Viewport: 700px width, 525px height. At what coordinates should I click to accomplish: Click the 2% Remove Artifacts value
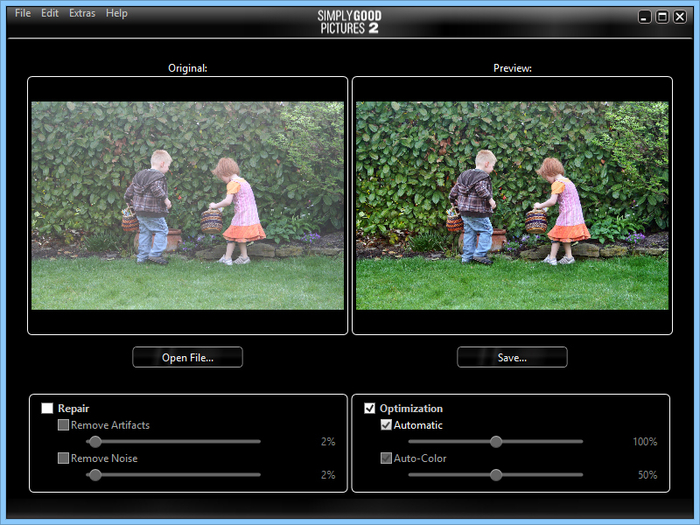(x=328, y=442)
